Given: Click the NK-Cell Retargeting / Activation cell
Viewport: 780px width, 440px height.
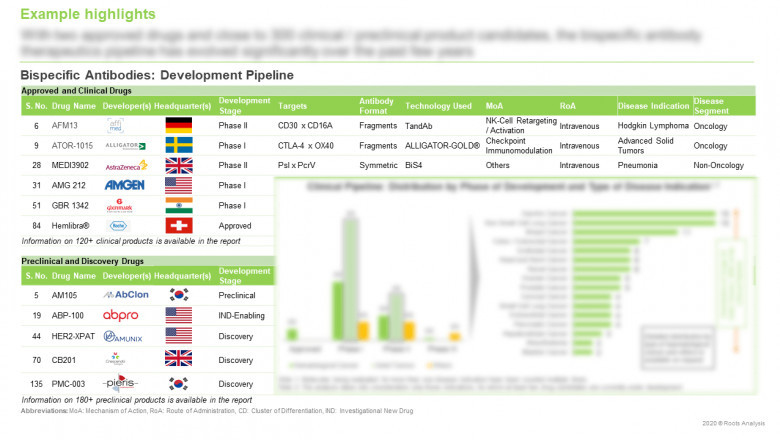Looking at the screenshot, I should click(x=521, y=125).
